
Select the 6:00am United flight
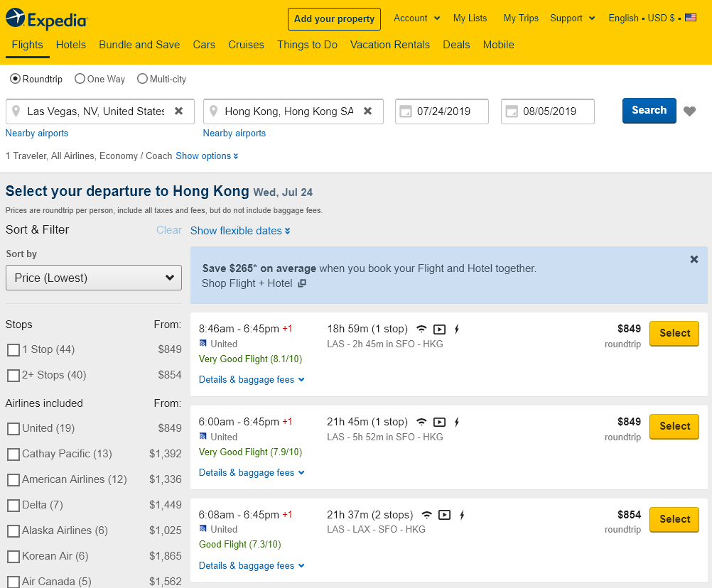click(674, 426)
